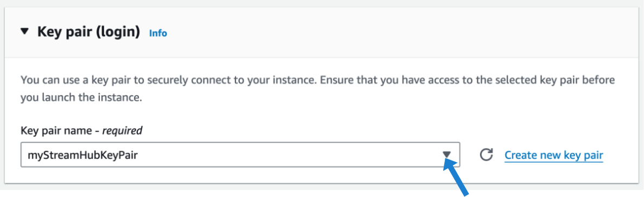Click the blue Info text in section header
Viewport: 644px width, 197px height.
point(158,33)
